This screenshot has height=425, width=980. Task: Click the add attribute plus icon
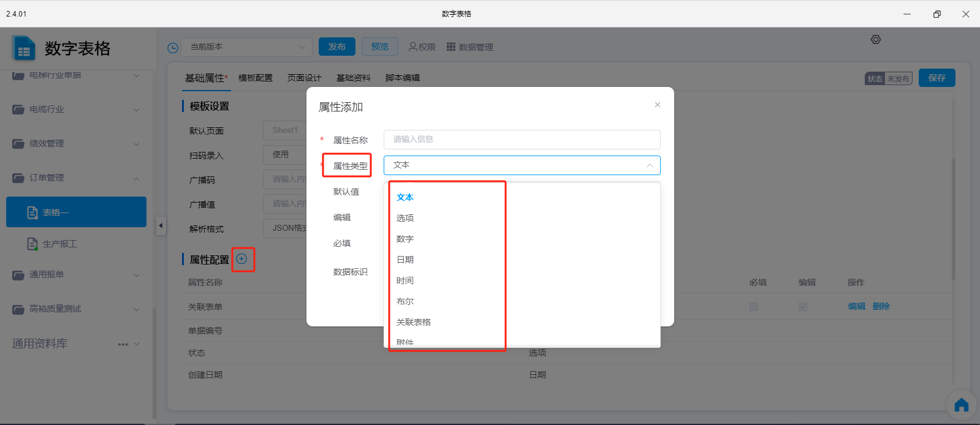tap(241, 259)
